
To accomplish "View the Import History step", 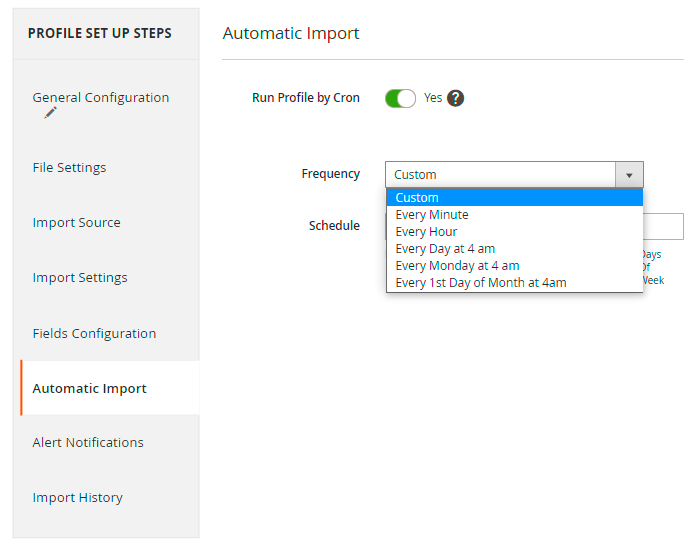I will [77, 498].
